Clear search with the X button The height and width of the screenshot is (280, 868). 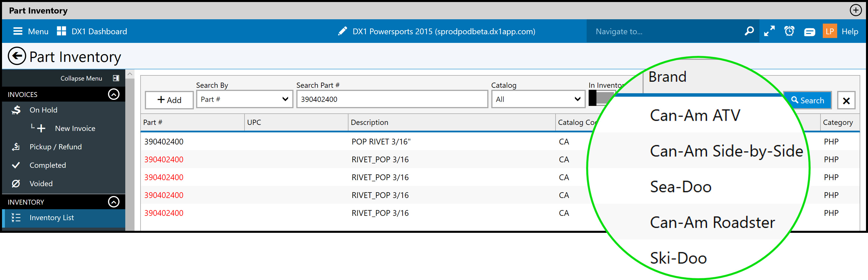coord(846,101)
